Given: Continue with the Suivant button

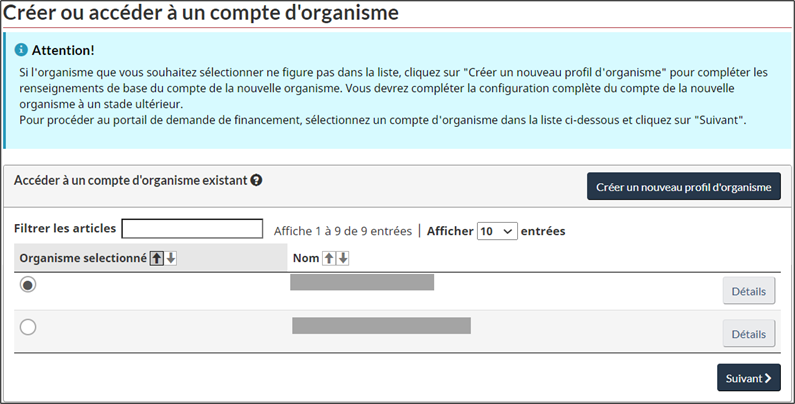Looking at the screenshot, I should pyautogui.click(x=749, y=378).
